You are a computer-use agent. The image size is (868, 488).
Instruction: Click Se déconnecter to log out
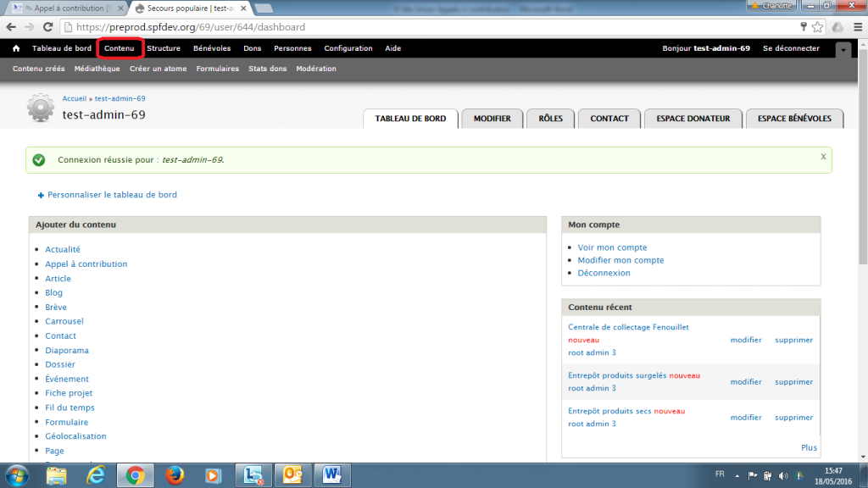791,48
